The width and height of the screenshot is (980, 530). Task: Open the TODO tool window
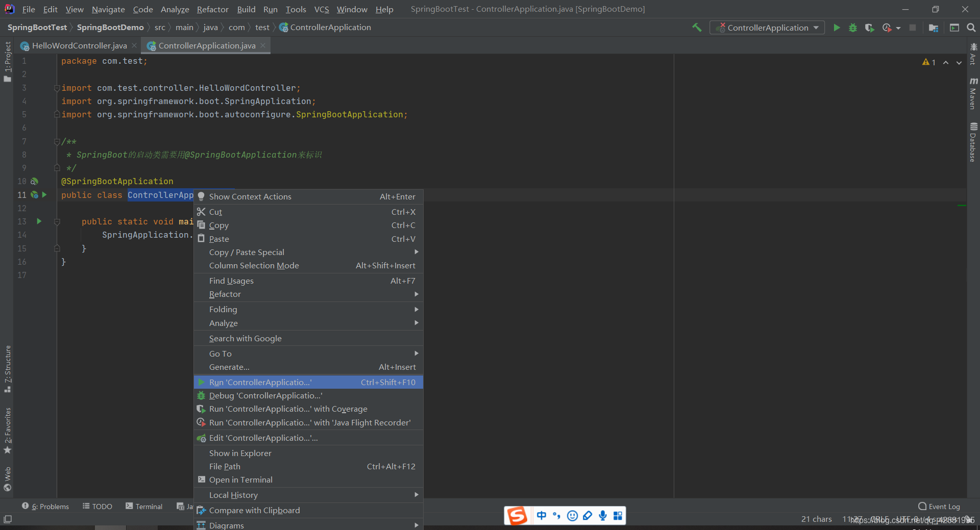97,506
